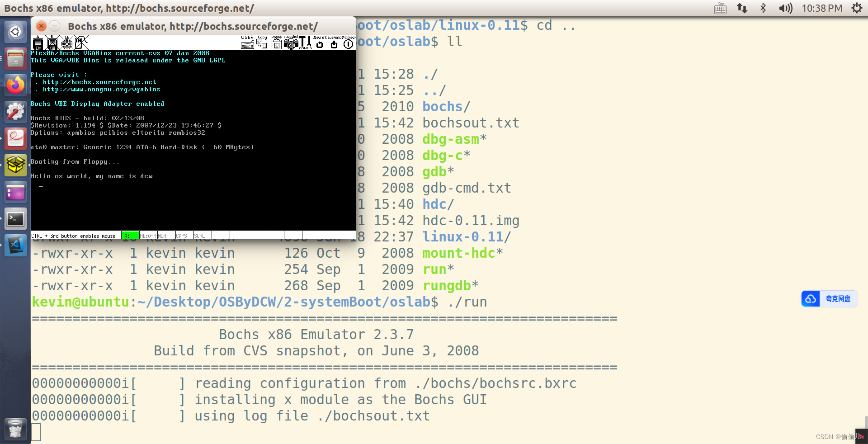
Task: Click the Copy icon in Bochs toolbar
Action: [262, 43]
